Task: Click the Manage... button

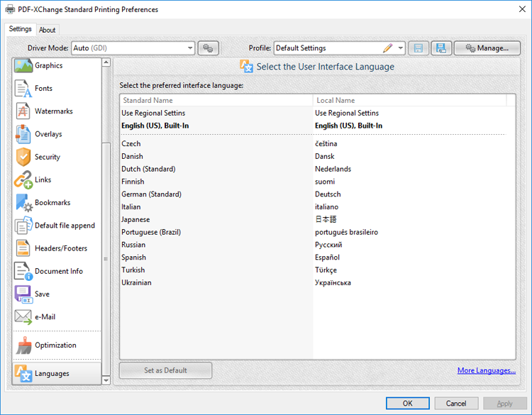Action: tap(487, 48)
